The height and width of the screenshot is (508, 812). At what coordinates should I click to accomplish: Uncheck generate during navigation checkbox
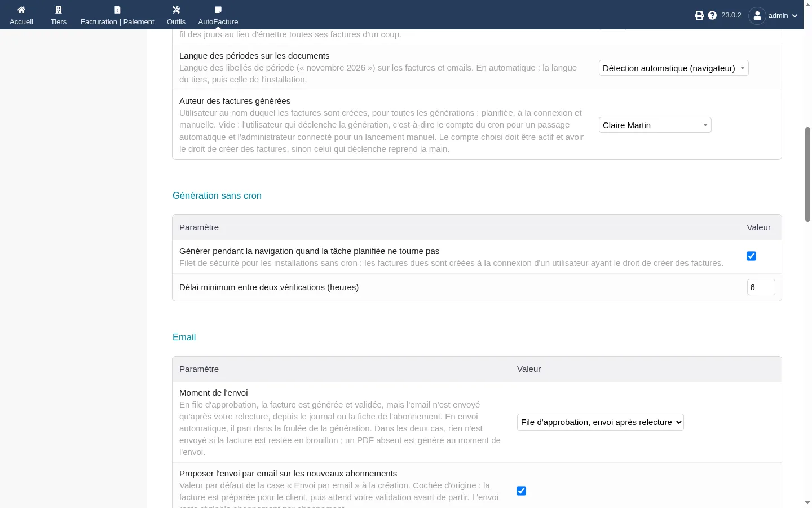coord(751,256)
